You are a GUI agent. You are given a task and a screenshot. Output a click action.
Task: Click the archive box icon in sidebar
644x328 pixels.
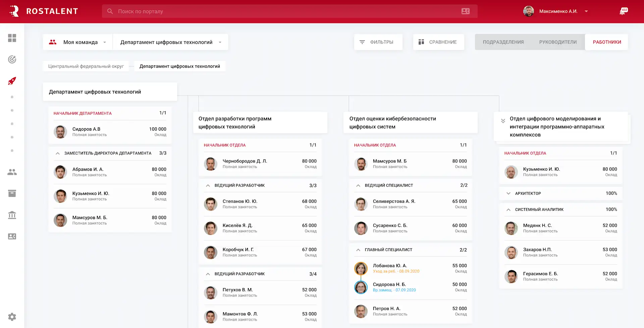pyautogui.click(x=12, y=193)
